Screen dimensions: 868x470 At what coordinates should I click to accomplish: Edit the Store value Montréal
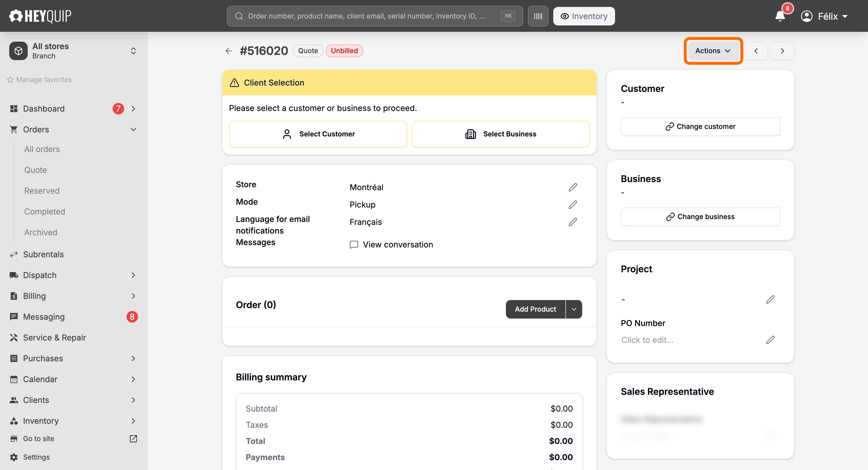click(x=573, y=187)
